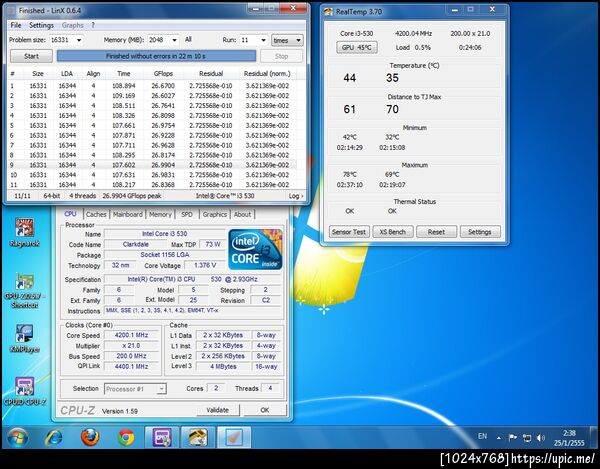The height and width of the screenshot is (469, 600).
Task: Switch to the Mainboard tab in CPU-Z
Action: click(128, 215)
